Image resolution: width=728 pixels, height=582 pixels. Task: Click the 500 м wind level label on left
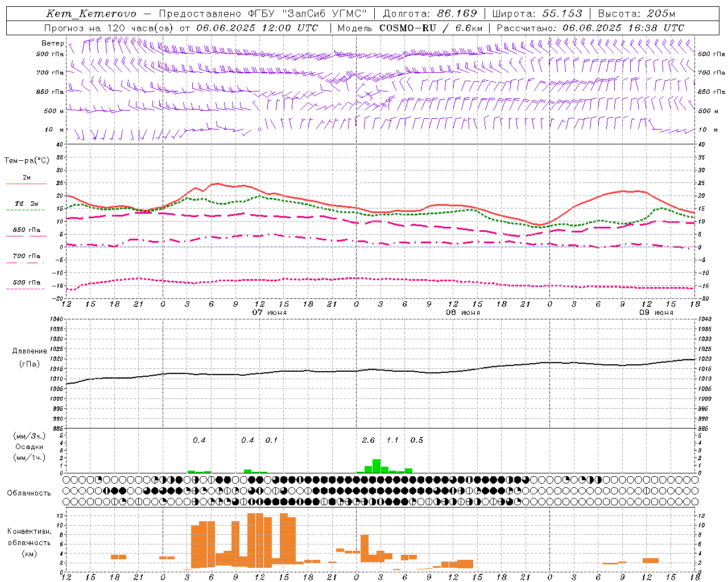pyautogui.click(x=54, y=111)
